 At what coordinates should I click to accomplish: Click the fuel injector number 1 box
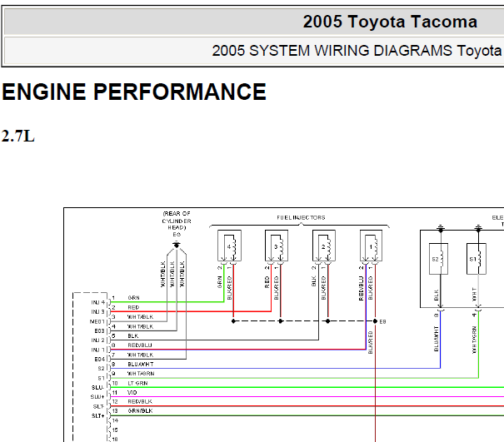click(x=372, y=246)
